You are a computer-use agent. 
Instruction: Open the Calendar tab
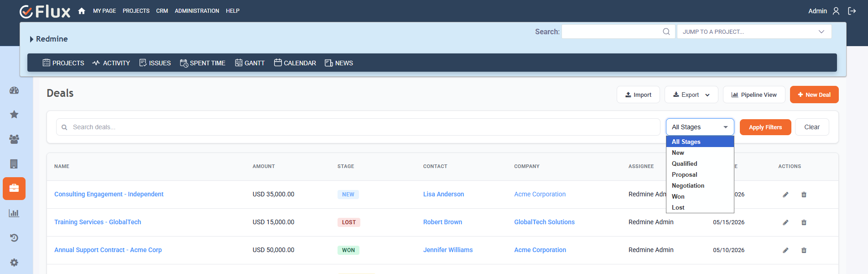pos(295,63)
